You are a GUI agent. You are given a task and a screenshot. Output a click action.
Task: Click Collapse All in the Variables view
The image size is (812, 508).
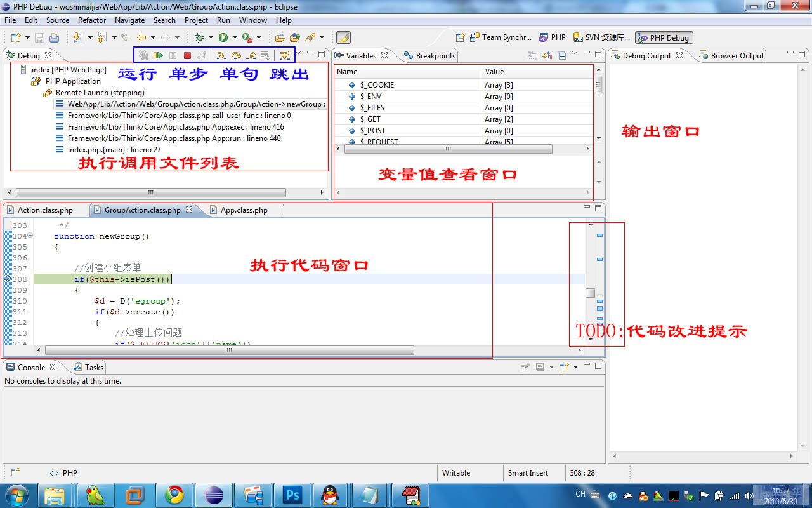[x=562, y=56]
